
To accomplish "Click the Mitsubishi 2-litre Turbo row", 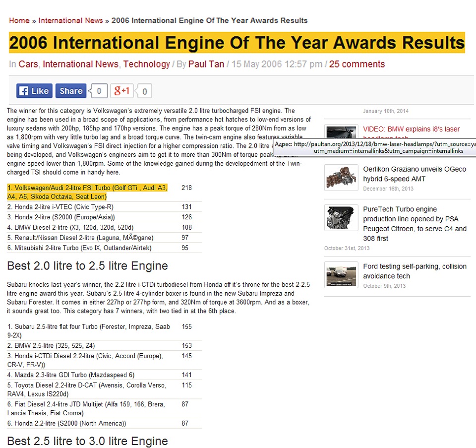I will [105, 248].
